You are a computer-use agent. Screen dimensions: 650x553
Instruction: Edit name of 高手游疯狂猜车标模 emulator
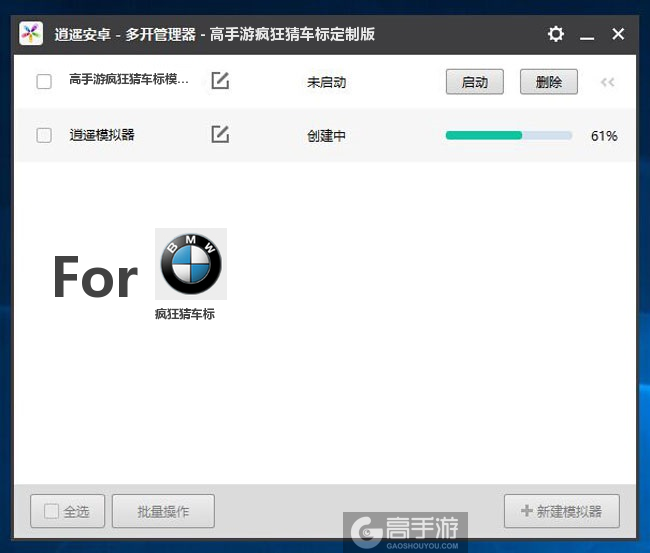tap(220, 80)
